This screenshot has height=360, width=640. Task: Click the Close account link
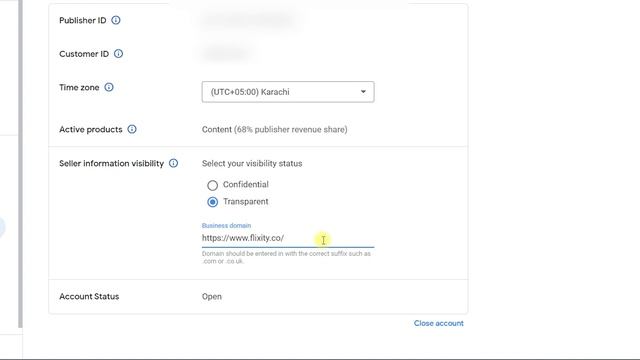pyautogui.click(x=438, y=323)
